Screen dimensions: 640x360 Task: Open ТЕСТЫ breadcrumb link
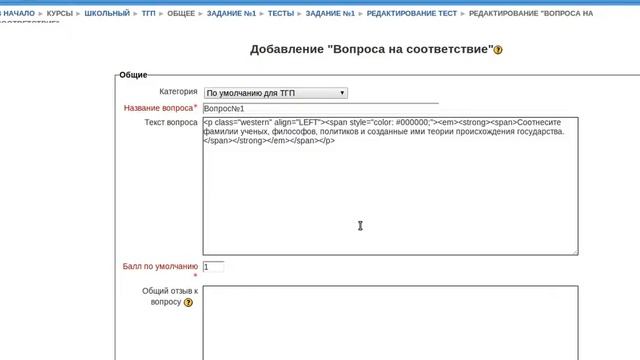tap(281, 13)
